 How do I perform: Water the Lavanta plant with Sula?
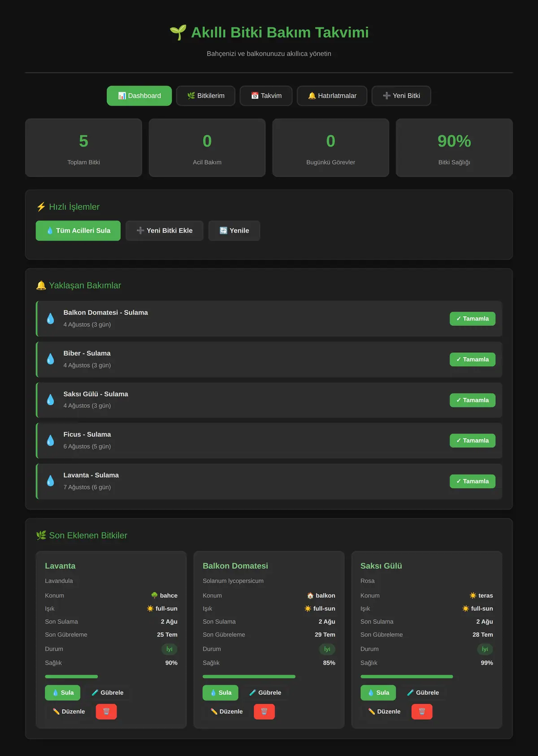point(63,693)
